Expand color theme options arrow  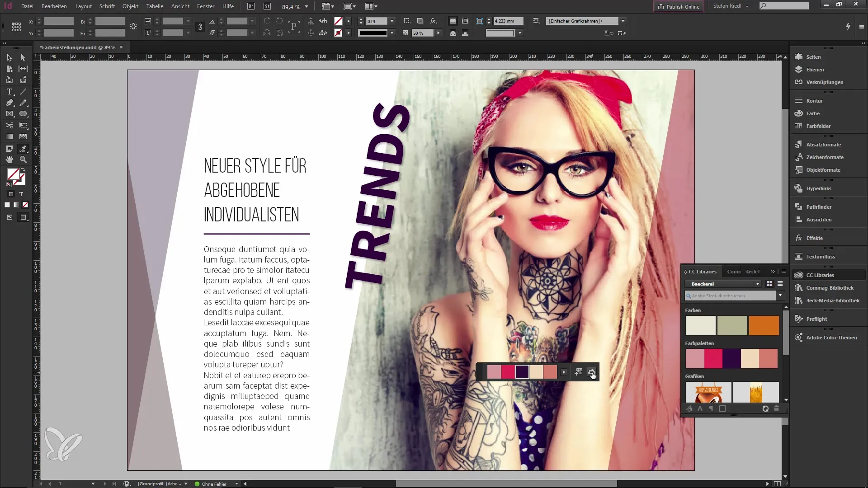point(564,372)
